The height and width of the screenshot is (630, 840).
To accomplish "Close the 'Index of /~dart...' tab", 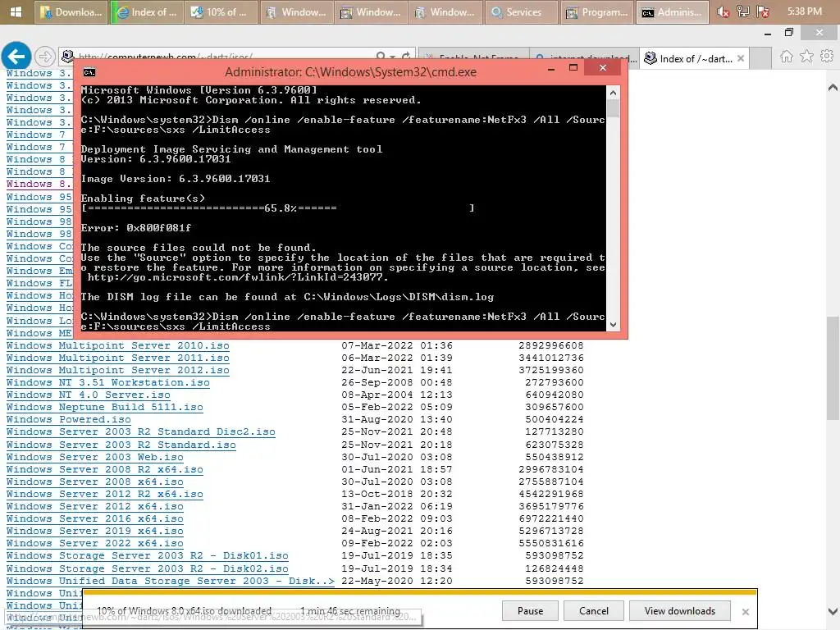I will pyautogui.click(x=741, y=58).
